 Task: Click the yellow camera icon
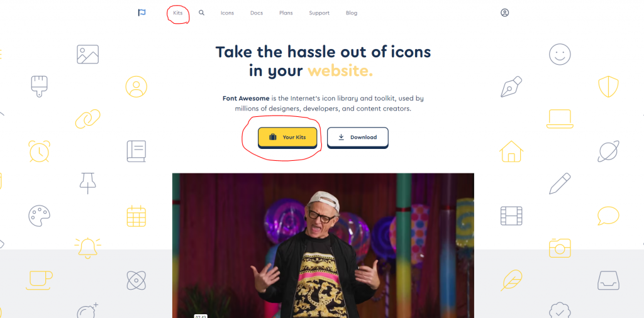tap(560, 248)
